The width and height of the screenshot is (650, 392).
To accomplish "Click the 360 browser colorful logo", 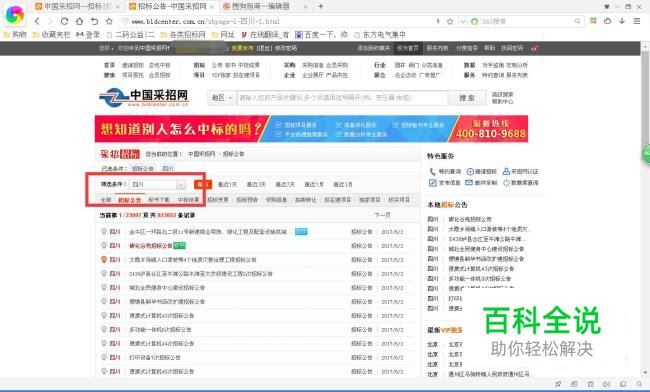I will point(15,15).
